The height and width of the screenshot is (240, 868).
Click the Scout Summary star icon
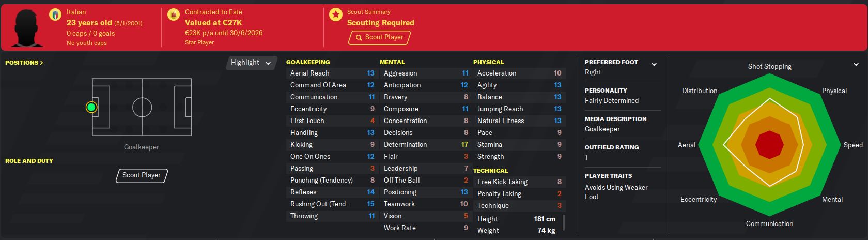pos(336,15)
